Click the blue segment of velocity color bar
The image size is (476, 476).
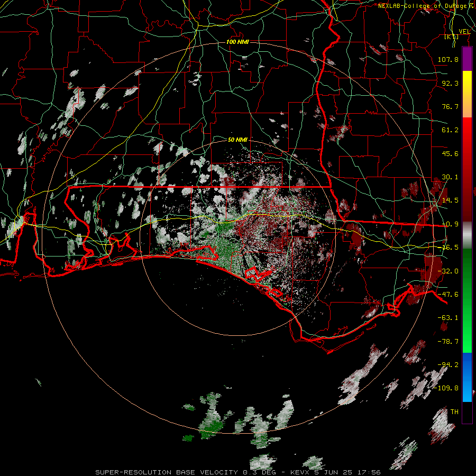[x=467, y=377]
